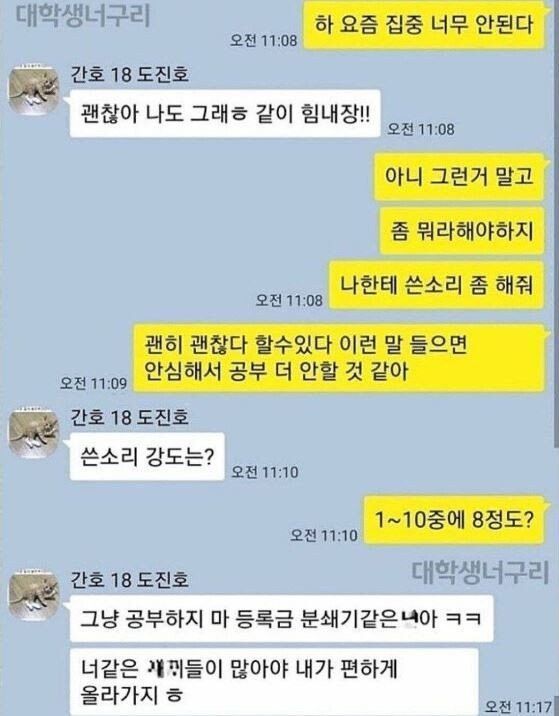Image resolution: width=559 pixels, height=716 pixels.
Task: Click the "오전 11:17" timestamp
Action: point(518,706)
